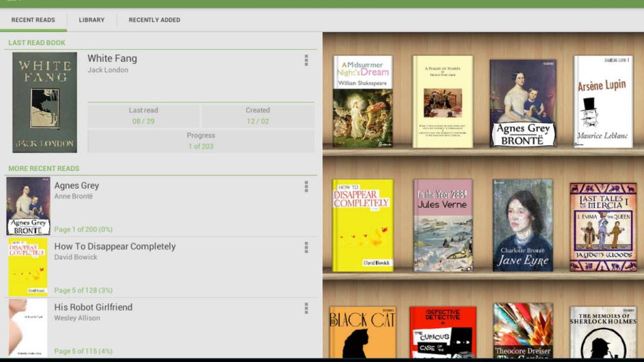Open the overflow menu for White Fang

306,61
